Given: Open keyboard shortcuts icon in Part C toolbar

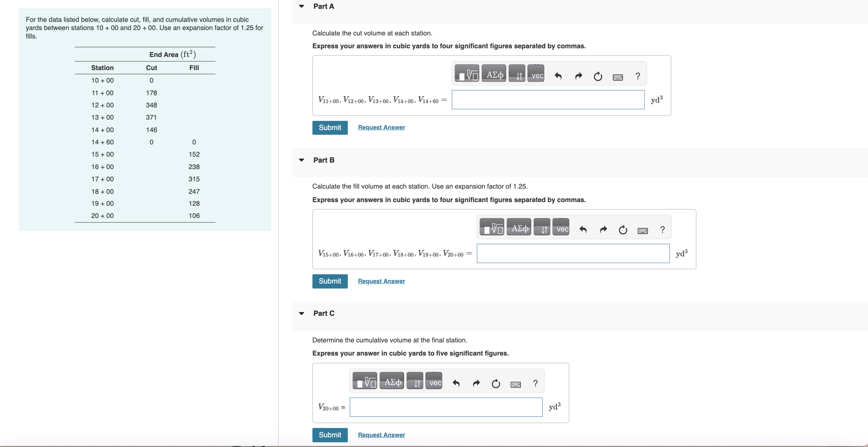Looking at the screenshot, I should [x=515, y=384].
